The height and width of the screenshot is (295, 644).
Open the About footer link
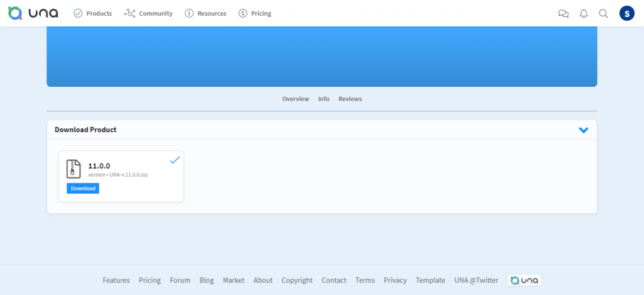pos(263,280)
